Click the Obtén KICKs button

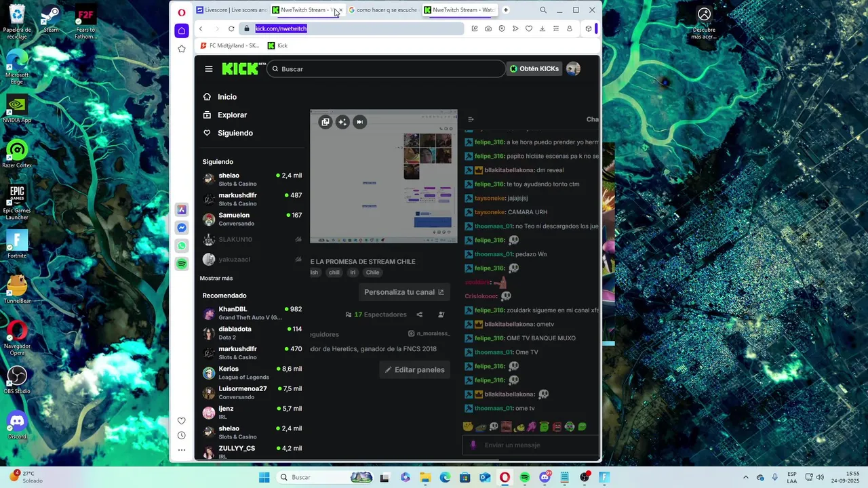point(534,68)
